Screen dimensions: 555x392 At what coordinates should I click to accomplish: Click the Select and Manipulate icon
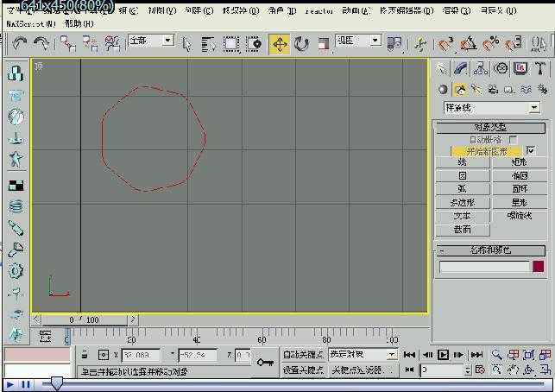(x=419, y=44)
